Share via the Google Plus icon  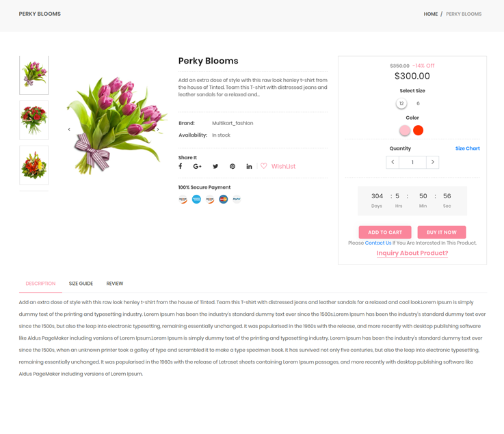point(197,166)
